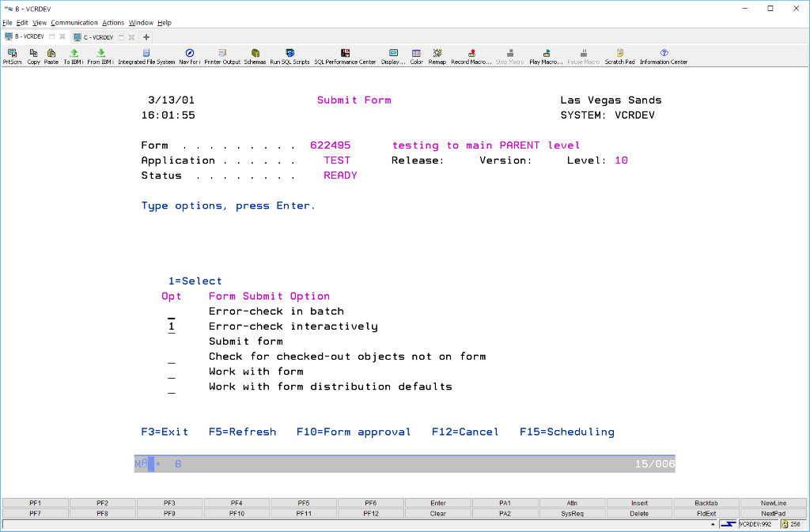Click the SysReq keypad button
Image resolution: width=810 pixels, height=532 pixels.
573,514
